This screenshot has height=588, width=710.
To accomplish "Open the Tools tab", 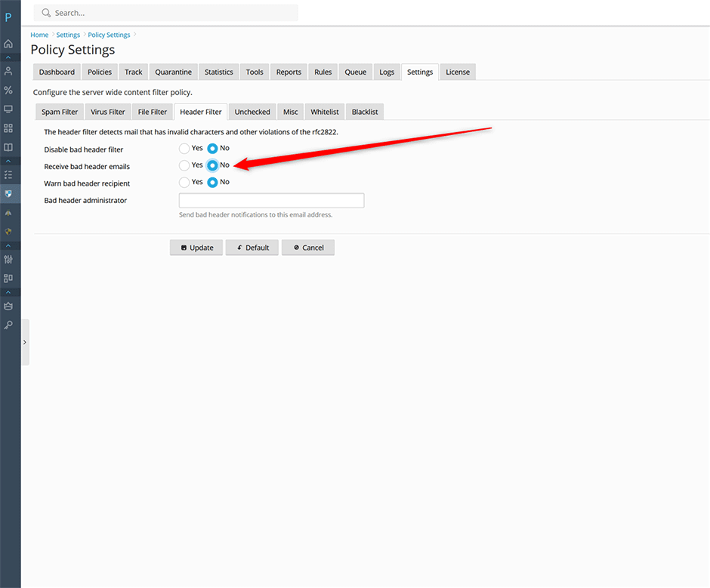I will 255,72.
